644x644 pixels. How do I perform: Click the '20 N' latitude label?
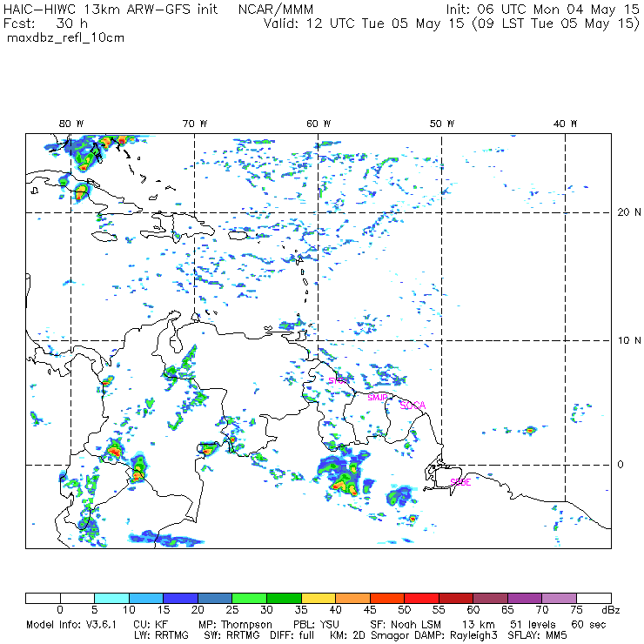(x=629, y=212)
